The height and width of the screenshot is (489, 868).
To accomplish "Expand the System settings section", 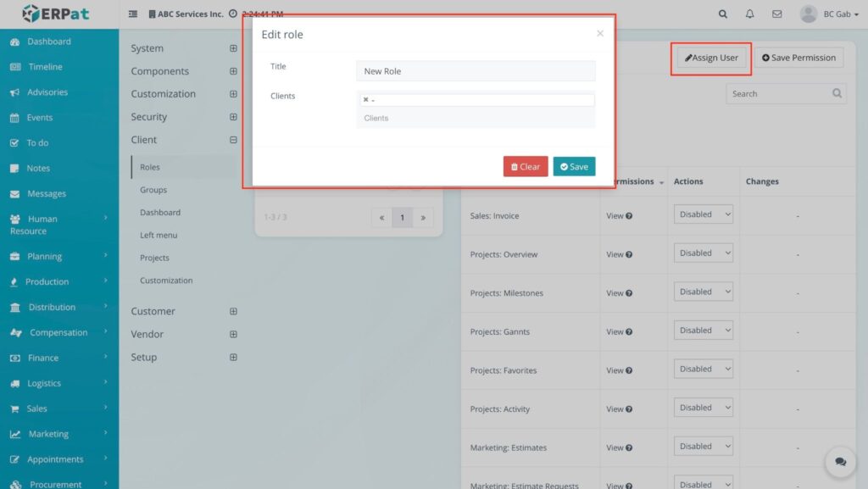I will point(233,48).
